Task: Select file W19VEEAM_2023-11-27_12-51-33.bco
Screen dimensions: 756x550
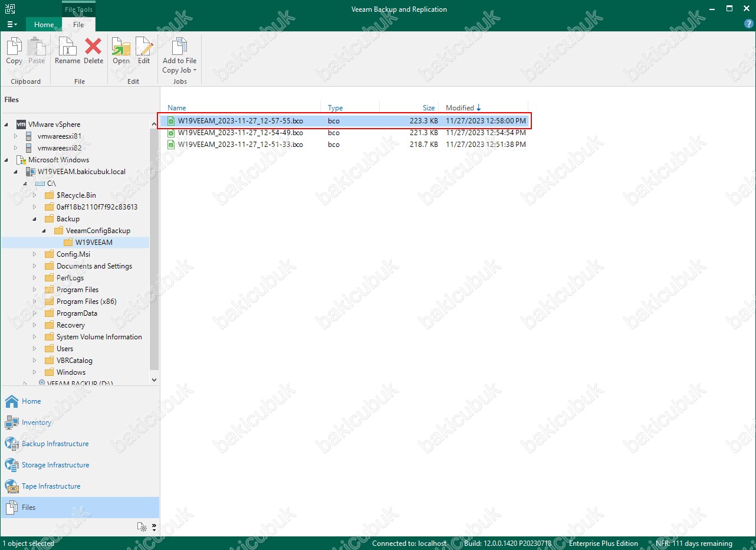Action: [x=241, y=145]
